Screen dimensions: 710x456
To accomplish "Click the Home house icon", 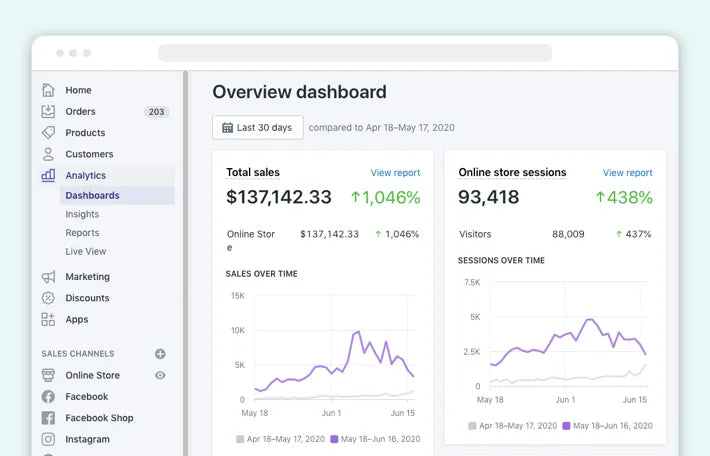I will click(x=48, y=90).
